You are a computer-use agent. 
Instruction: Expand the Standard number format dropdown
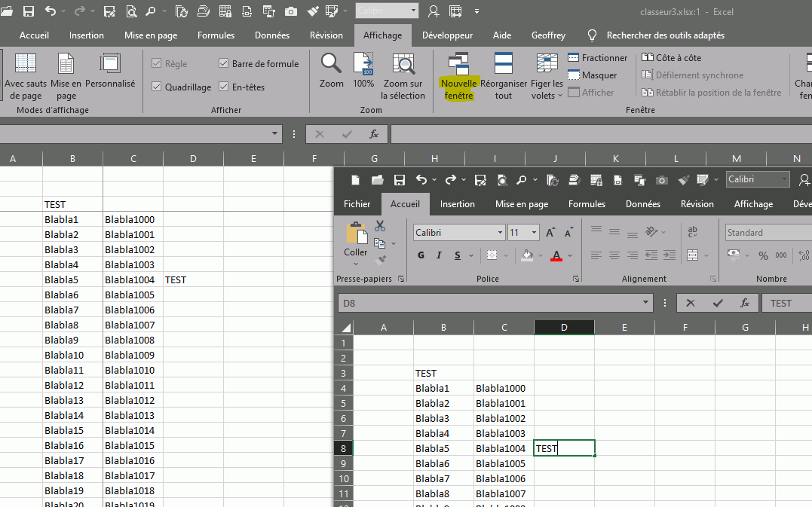768,233
